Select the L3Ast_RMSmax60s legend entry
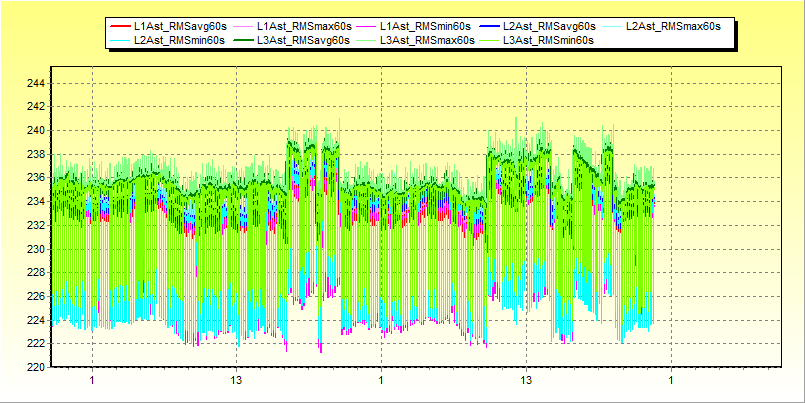805x403 pixels. [426, 39]
